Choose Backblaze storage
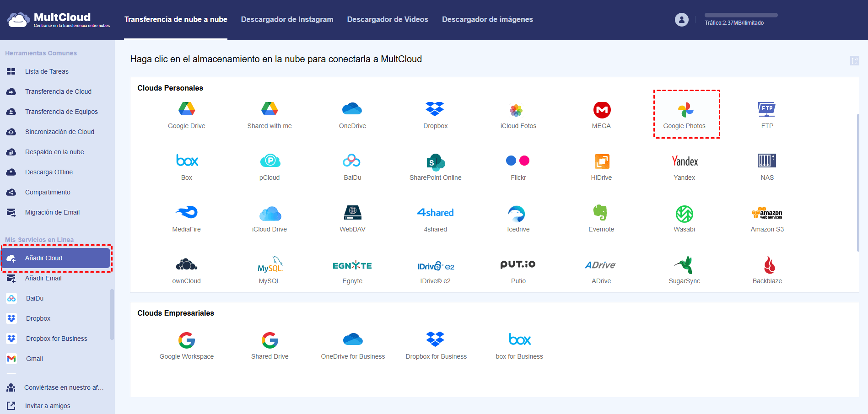The width and height of the screenshot is (868, 414). tap(767, 270)
